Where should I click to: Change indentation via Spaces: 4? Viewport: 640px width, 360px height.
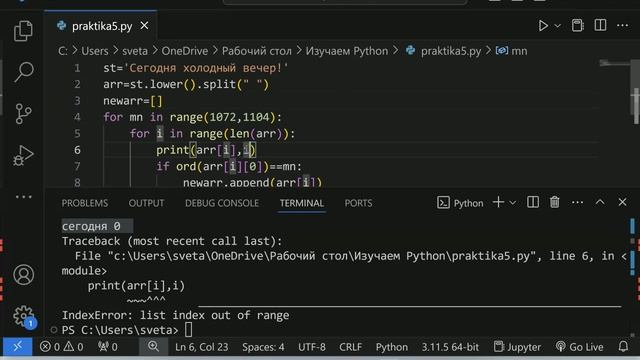(263, 347)
